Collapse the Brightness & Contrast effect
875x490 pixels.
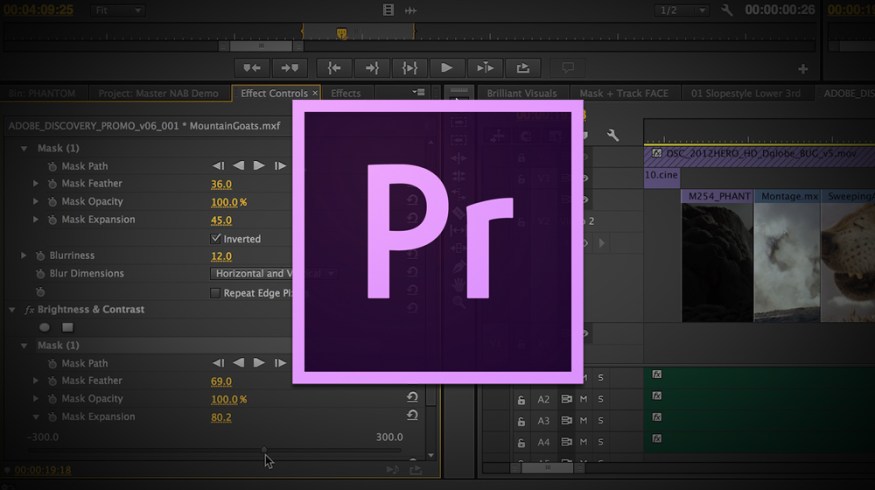pyautogui.click(x=13, y=310)
